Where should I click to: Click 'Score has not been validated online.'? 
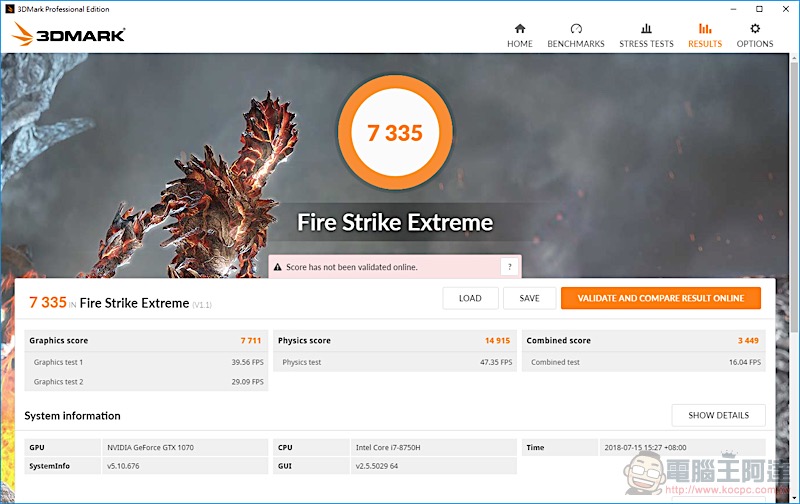pyautogui.click(x=352, y=267)
